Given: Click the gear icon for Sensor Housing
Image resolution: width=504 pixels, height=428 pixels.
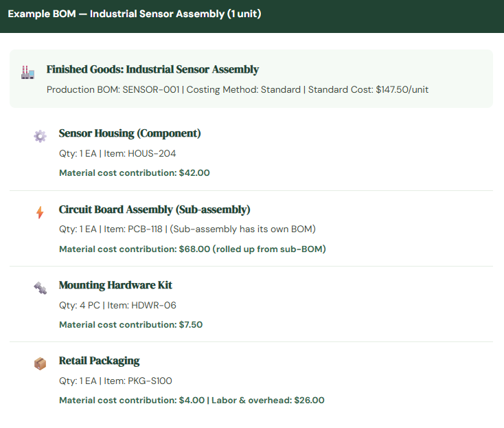Looking at the screenshot, I should tap(40, 136).
